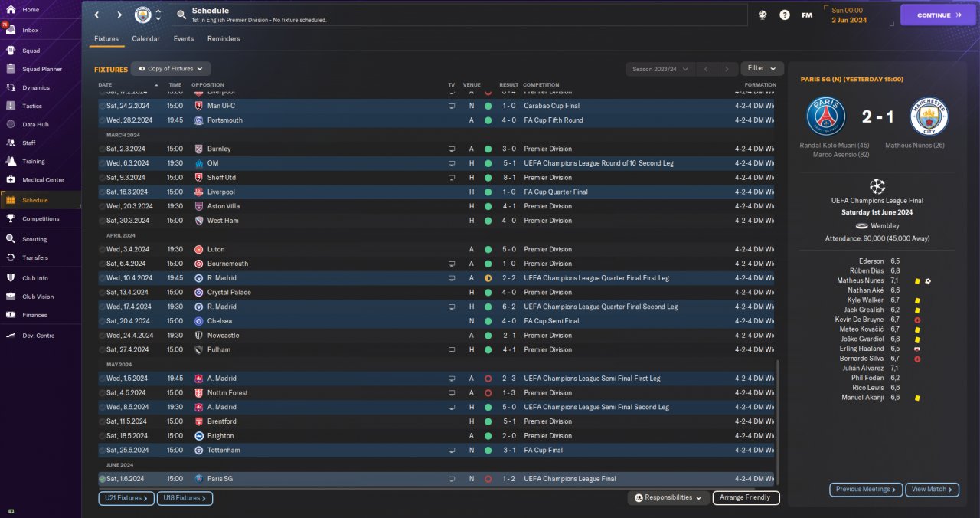Click the Arrange Friendly button

point(746,498)
